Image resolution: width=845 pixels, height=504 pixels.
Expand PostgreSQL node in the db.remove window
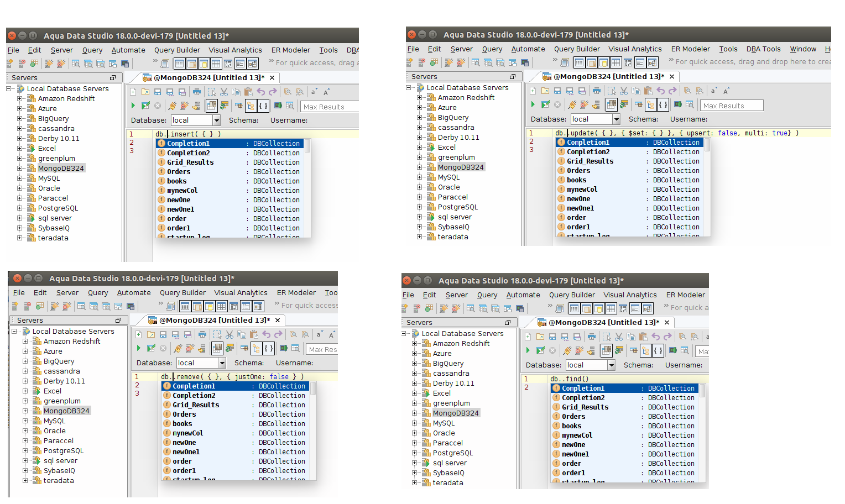coord(25,451)
